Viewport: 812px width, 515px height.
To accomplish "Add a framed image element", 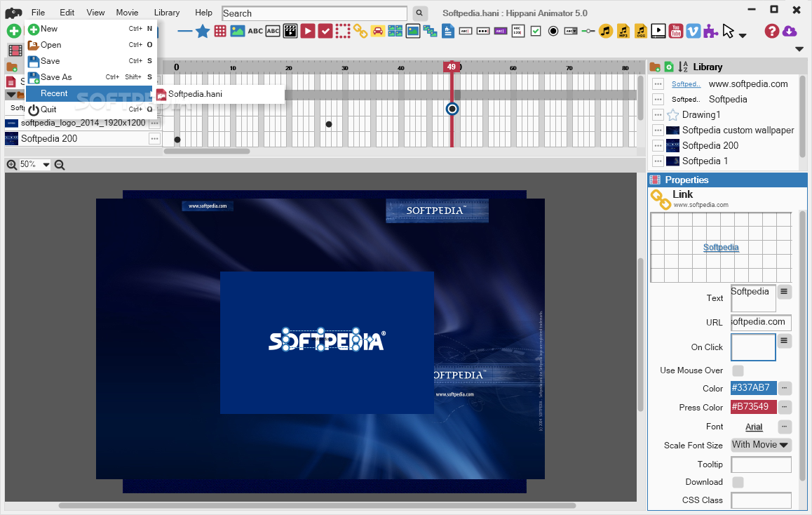I will 413,31.
